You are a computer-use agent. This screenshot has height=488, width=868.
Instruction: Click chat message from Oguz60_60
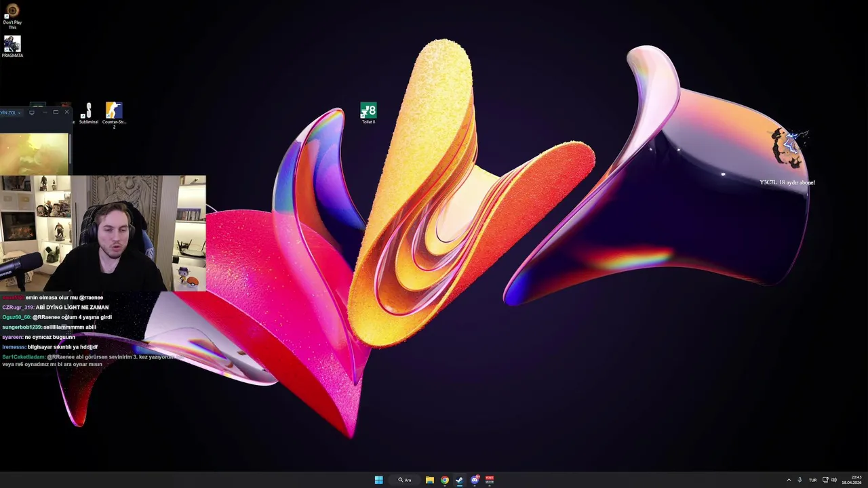(57, 317)
